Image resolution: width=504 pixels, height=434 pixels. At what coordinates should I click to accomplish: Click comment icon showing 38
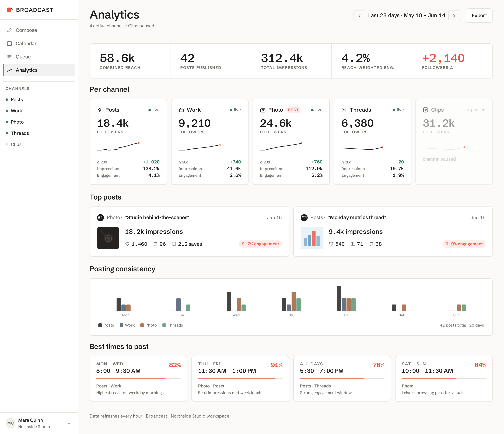coord(371,244)
